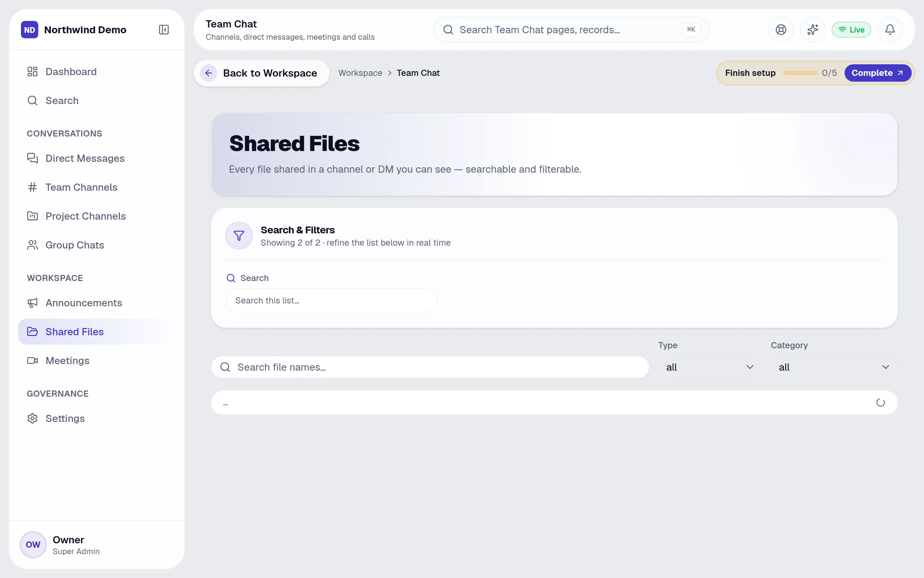Click the Workspace breadcrumb link
924x578 pixels.
click(360, 73)
